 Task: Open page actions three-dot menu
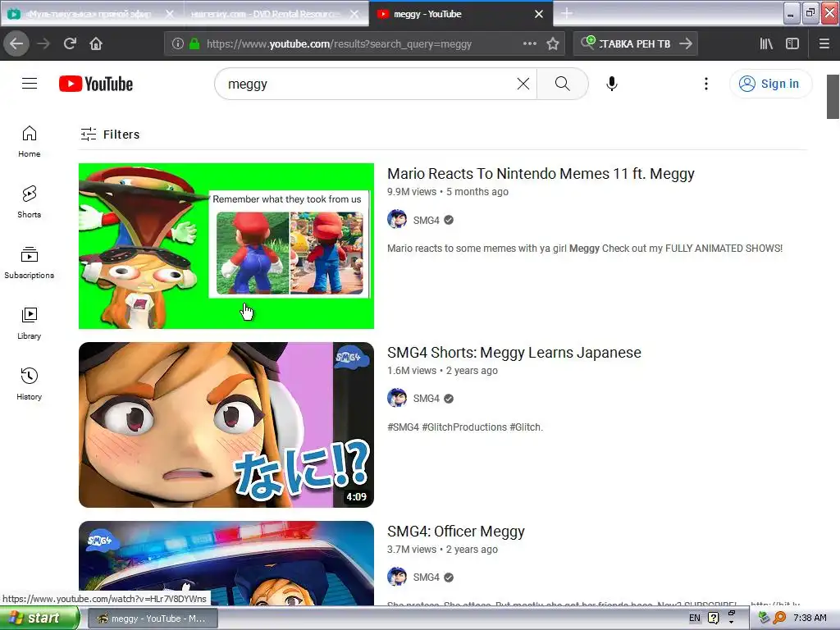(x=529, y=43)
